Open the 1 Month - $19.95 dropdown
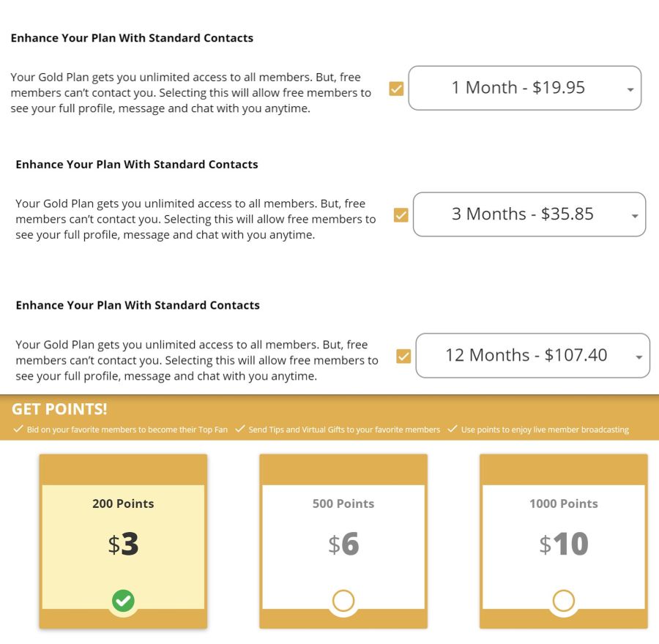The image size is (659, 644). (x=524, y=89)
